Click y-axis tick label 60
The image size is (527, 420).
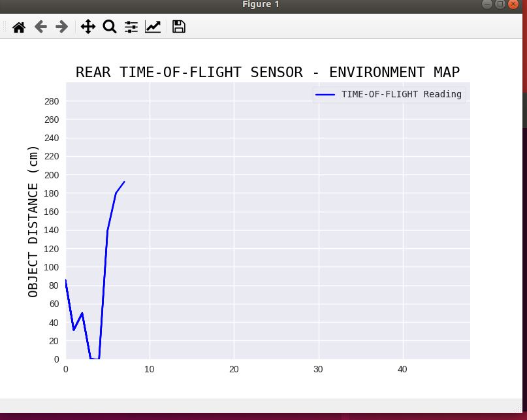click(54, 304)
